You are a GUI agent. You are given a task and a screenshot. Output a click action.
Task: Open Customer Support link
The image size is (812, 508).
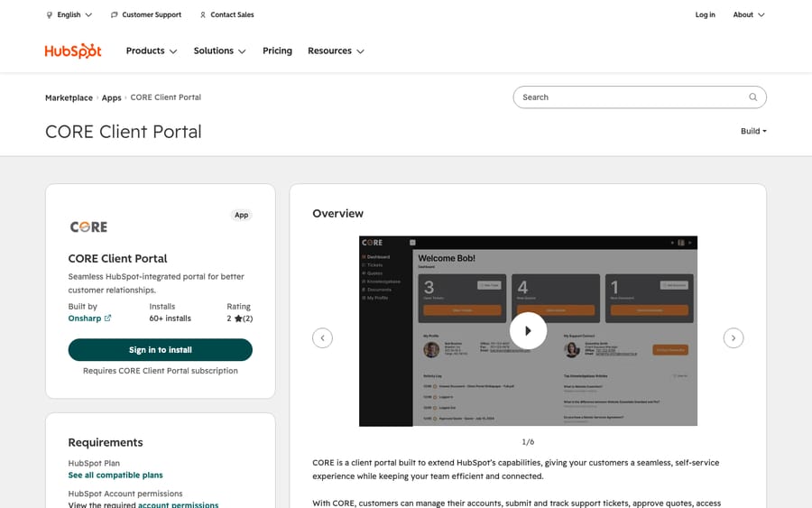coord(152,15)
